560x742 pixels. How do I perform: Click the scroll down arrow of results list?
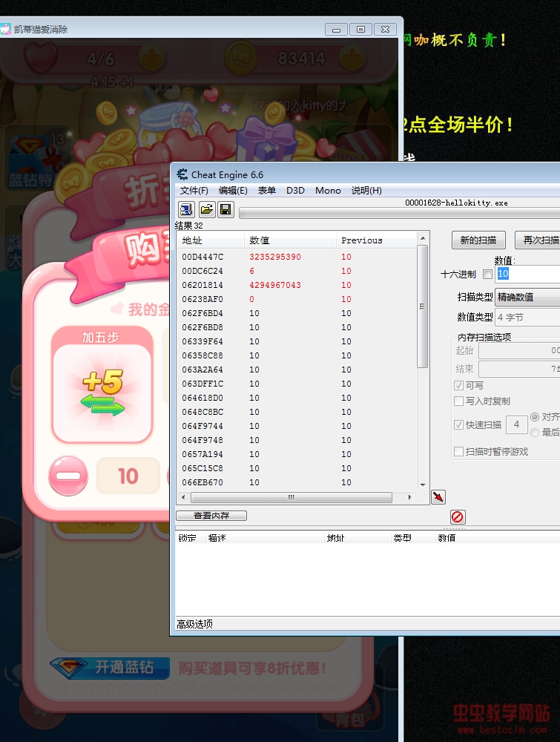[423, 485]
